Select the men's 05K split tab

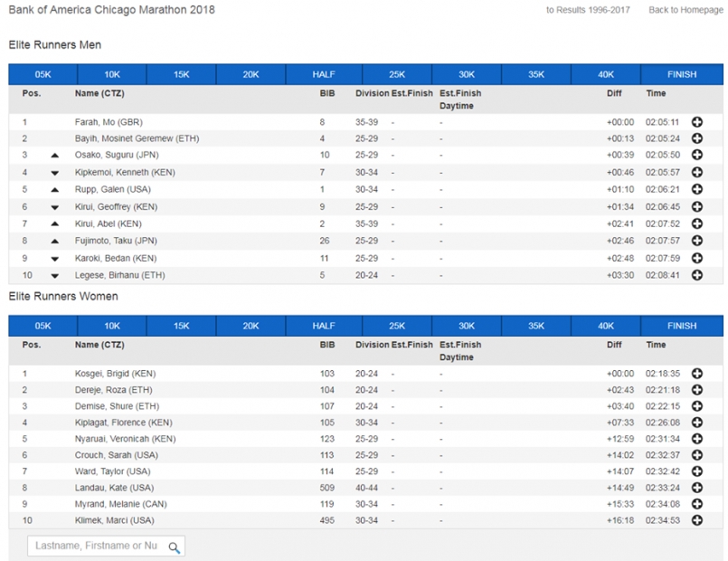click(x=43, y=74)
